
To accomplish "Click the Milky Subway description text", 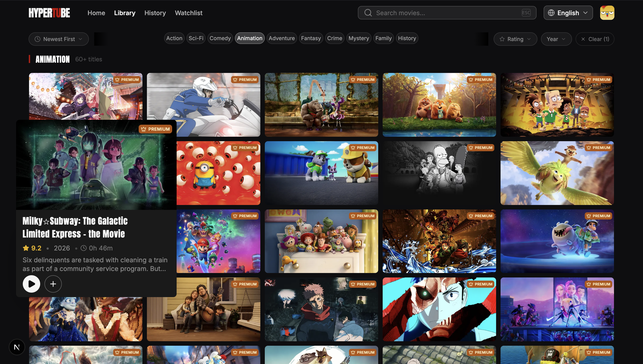I will (95, 264).
